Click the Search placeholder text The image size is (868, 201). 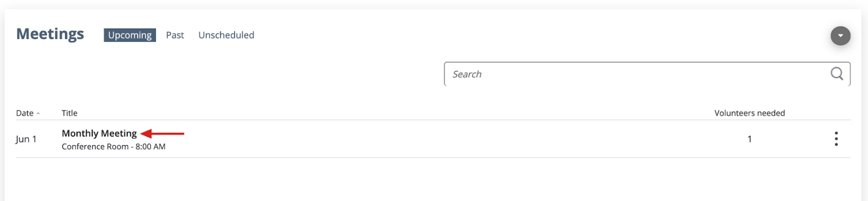coord(467,74)
